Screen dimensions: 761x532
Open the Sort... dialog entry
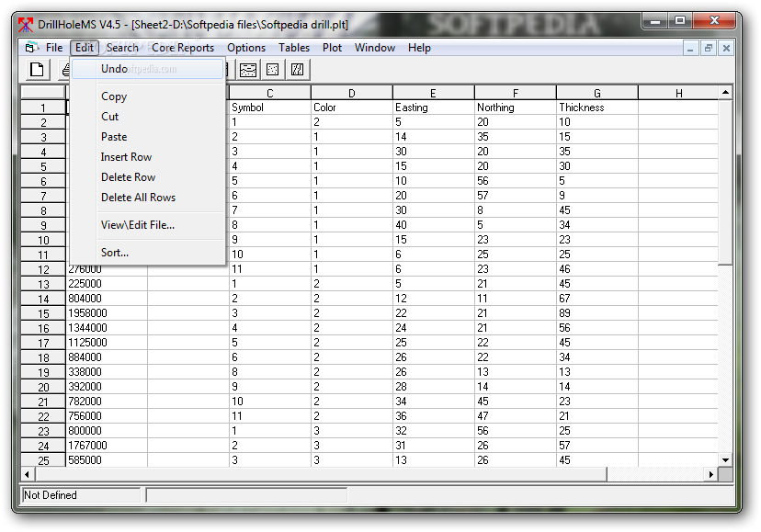coord(148,253)
